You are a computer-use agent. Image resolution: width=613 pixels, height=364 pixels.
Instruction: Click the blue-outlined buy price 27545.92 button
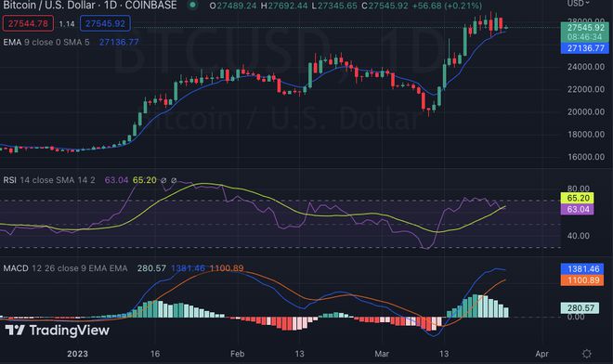(105, 23)
